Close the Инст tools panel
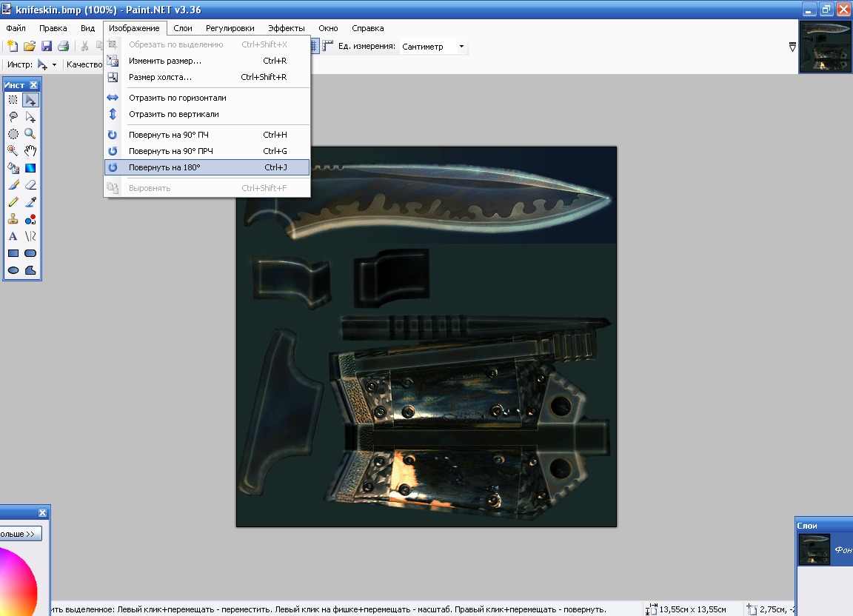The height and width of the screenshot is (616, 853). coord(33,85)
